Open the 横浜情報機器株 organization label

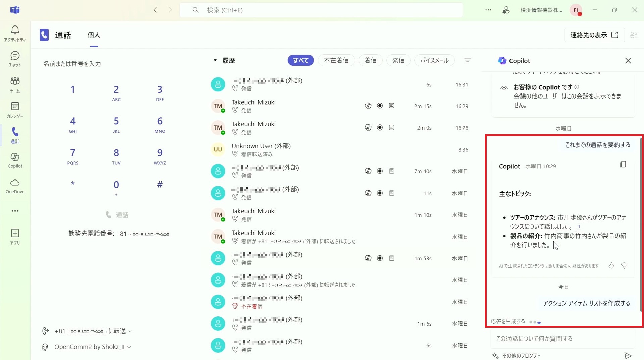coord(541,10)
